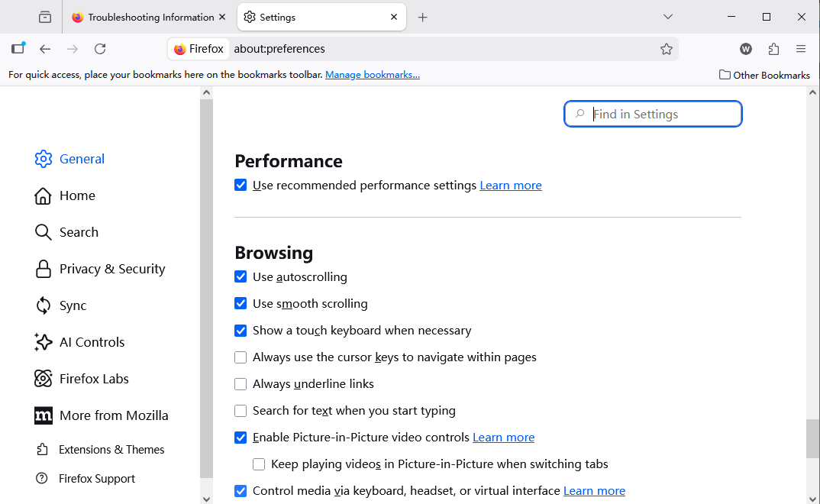
Task: Enable Always underline links
Action: pos(241,384)
